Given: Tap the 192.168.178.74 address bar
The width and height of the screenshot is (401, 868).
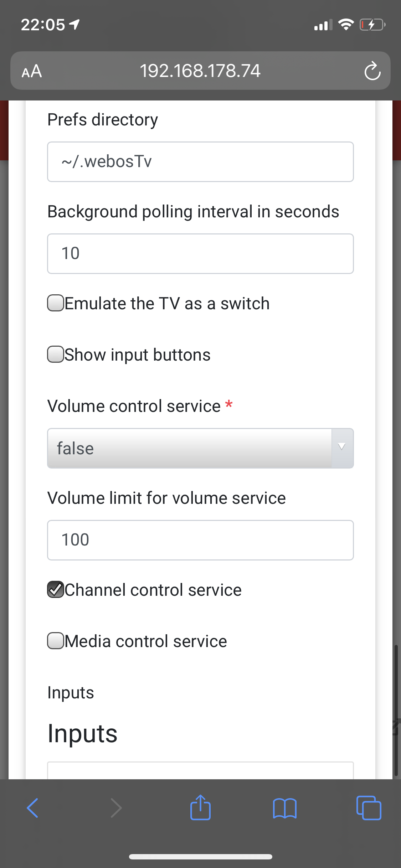Looking at the screenshot, I should 200,71.
